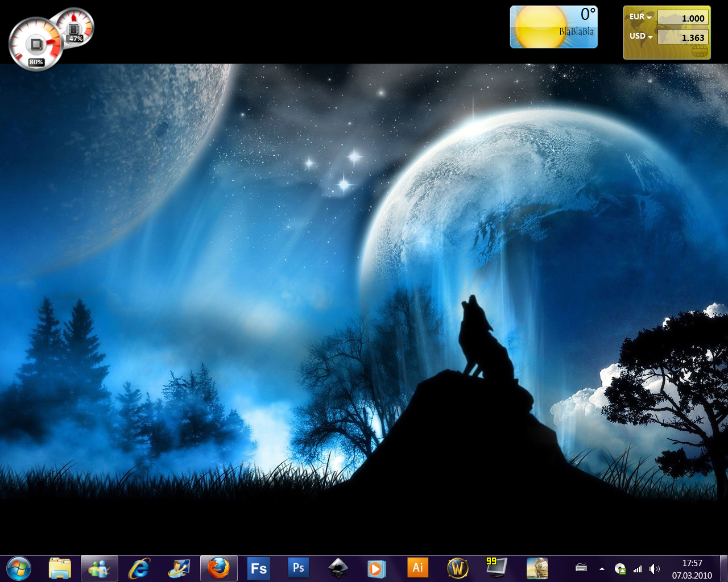Click the EUR amount field showing 1.000

(682, 18)
